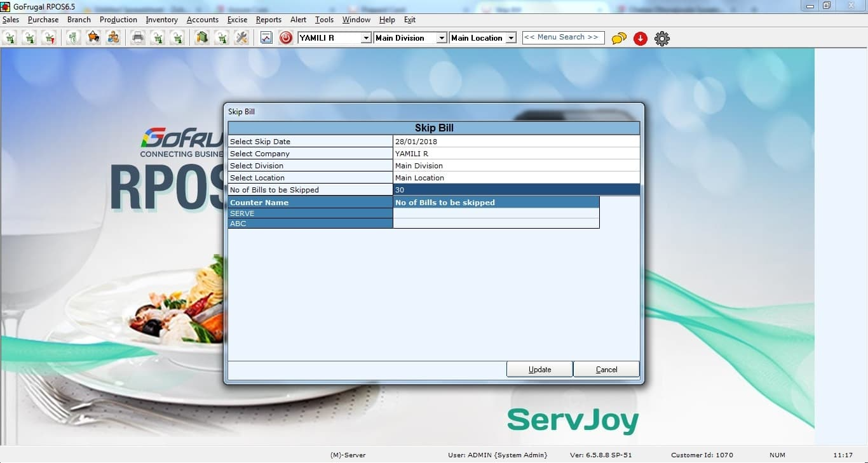Image resolution: width=868 pixels, height=463 pixels.
Task: Expand the YAMILI R company dropdown in toolbar
Action: pyautogui.click(x=366, y=38)
